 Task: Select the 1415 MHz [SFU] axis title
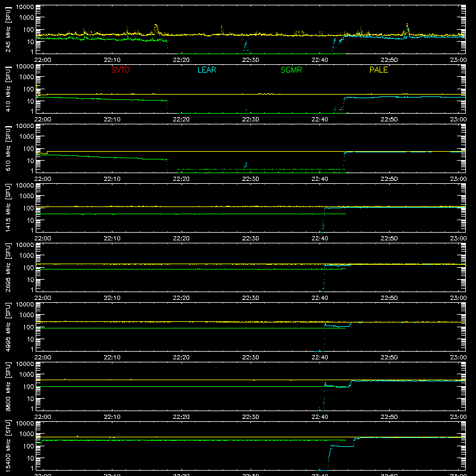(x=8, y=208)
